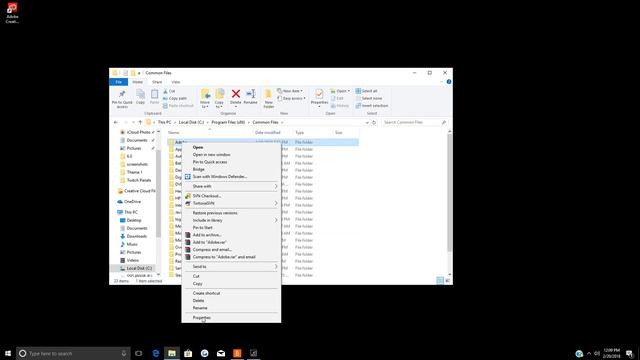Click the Paste icon in the ribbon

pos(154,97)
